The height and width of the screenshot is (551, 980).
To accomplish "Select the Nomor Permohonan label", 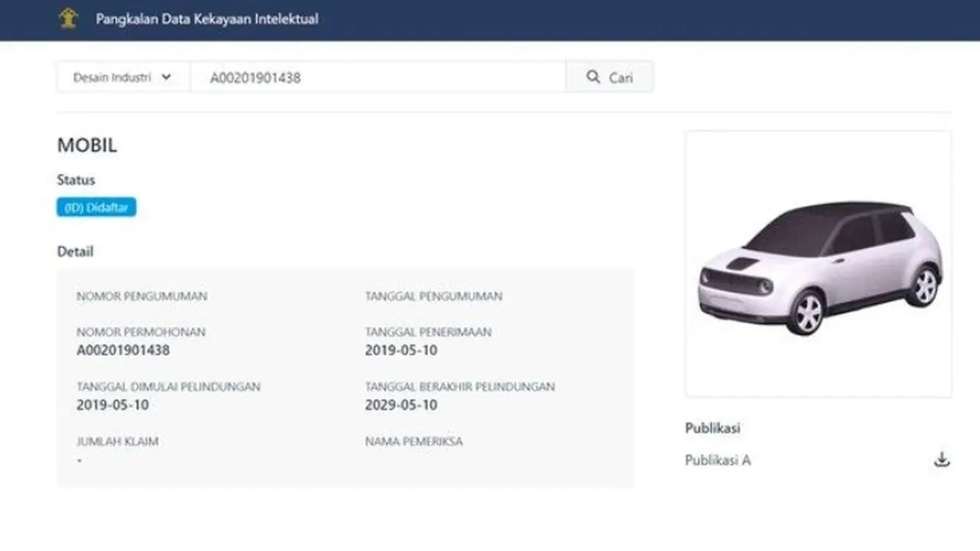I will click(x=141, y=332).
